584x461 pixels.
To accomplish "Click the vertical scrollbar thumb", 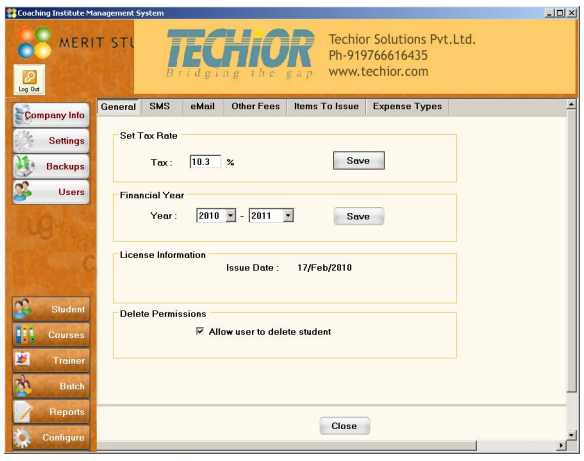I will 571,251.
